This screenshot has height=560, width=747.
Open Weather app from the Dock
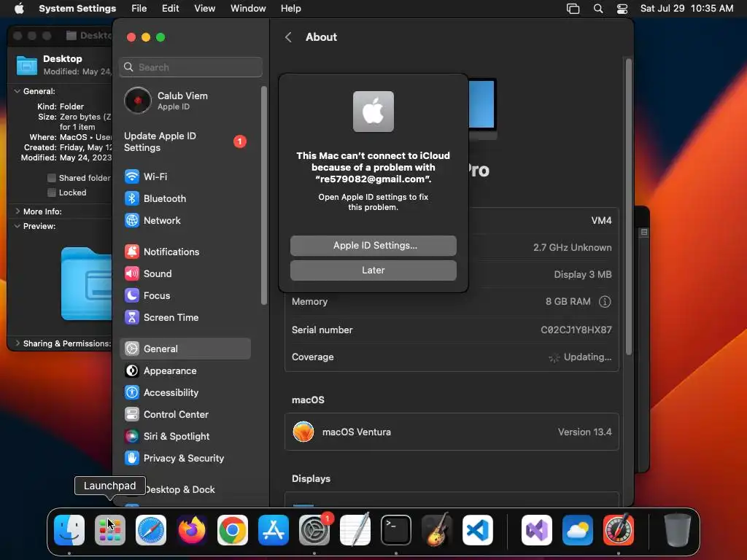coord(578,530)
